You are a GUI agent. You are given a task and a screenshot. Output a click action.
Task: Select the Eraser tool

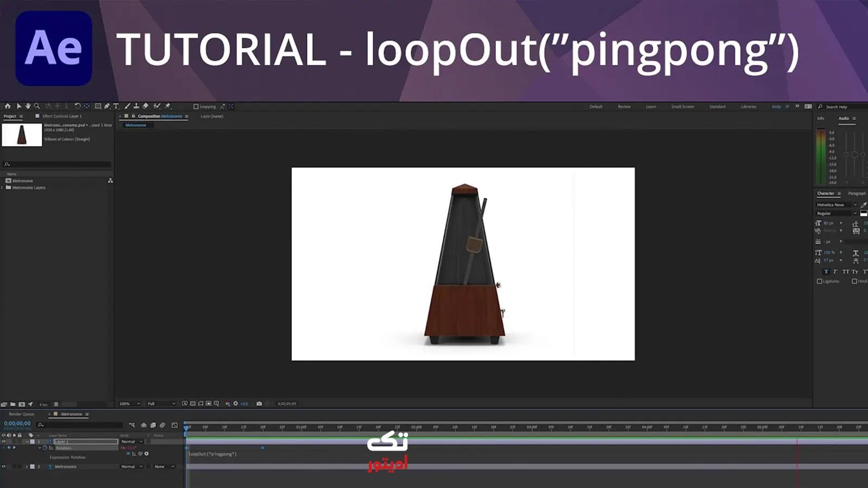point(145,106)
